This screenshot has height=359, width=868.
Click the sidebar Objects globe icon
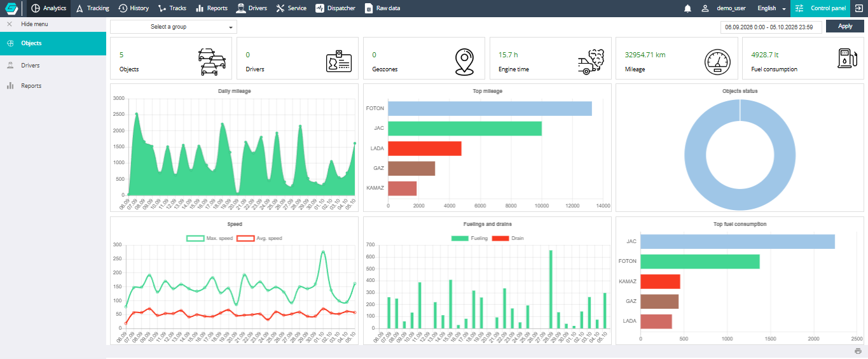coord(10,43)
